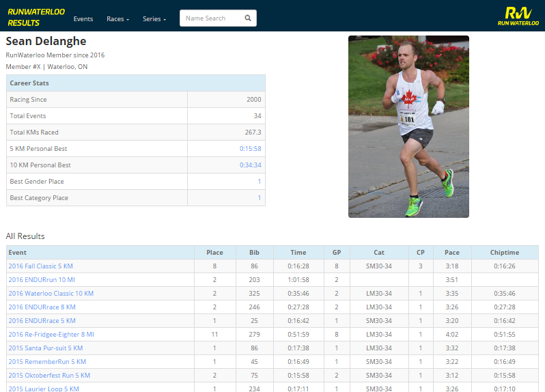545x392 pixels.
Task: Click the search magnifier icon
Action: [248, 18]
